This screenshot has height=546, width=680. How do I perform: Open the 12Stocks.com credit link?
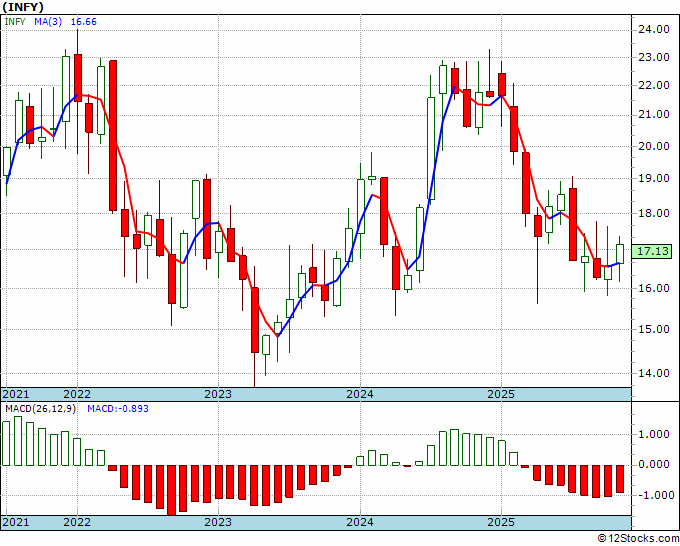[x=638, y=539]
